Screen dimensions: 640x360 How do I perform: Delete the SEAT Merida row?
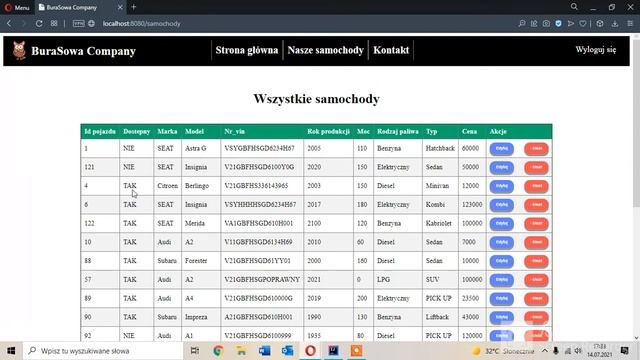(x=536, y=224)
